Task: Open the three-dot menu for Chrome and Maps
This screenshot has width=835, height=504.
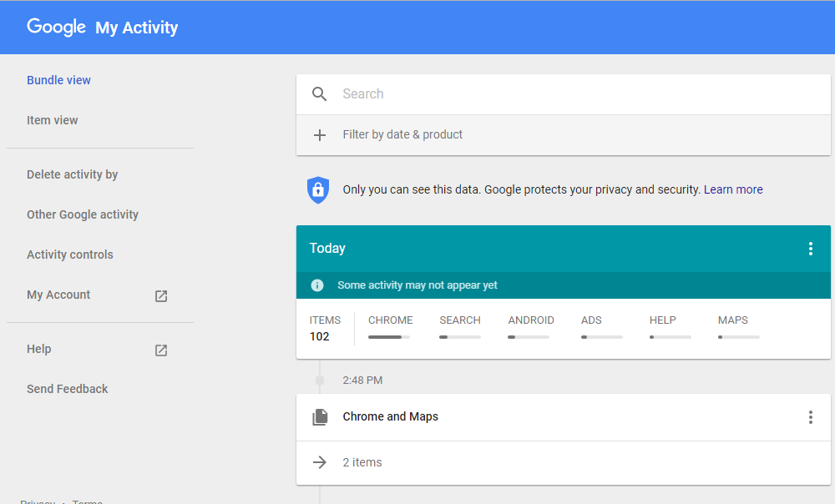Action: click(x=811, y=417)
